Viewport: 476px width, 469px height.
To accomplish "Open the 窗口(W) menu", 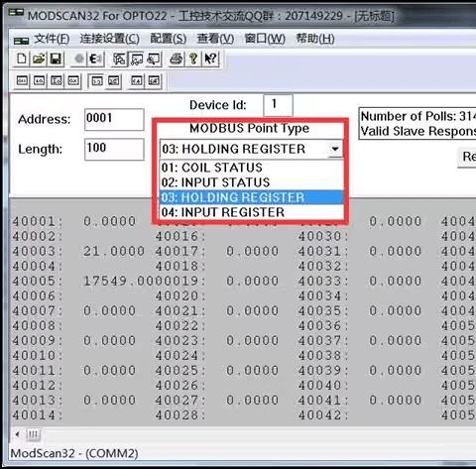I will point(265,39).
